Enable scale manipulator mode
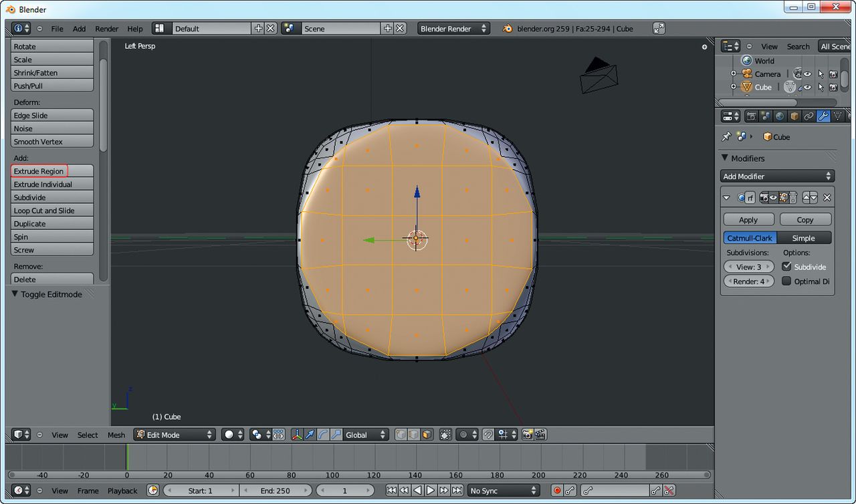 click(x=336, y=434)
